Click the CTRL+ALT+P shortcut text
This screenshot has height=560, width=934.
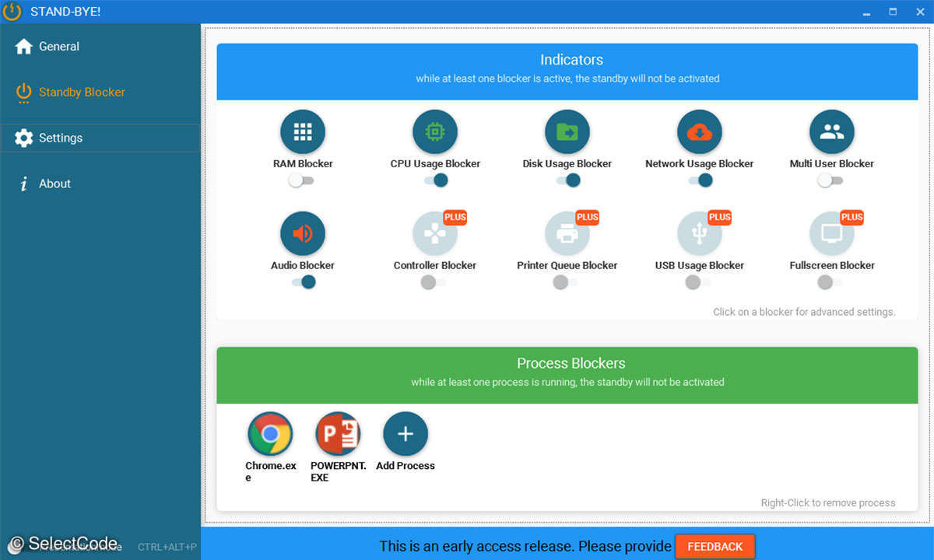point(167,547)
